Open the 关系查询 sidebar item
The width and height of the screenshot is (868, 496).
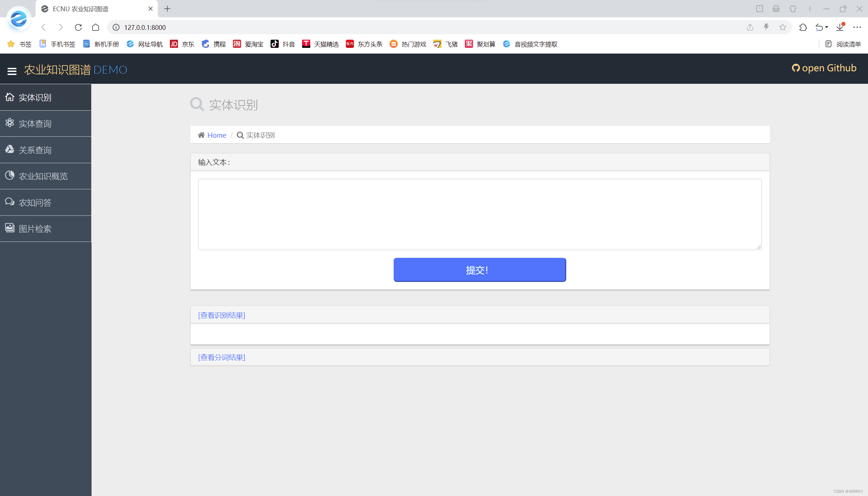click(35, 150)
